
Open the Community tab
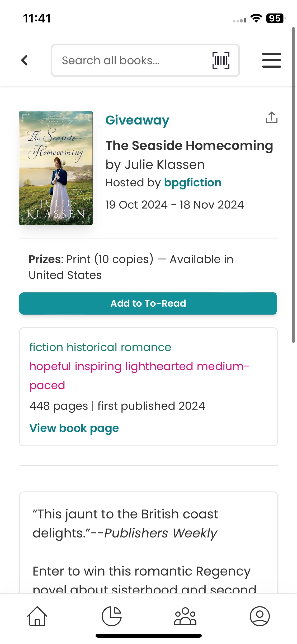click(x=185, y=616)
